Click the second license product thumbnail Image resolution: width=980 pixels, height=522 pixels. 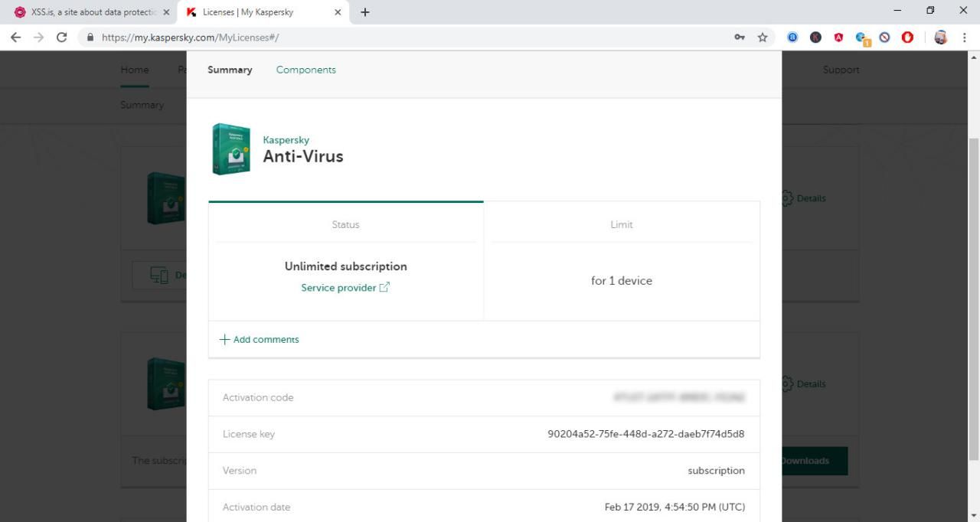click(166, 384)
